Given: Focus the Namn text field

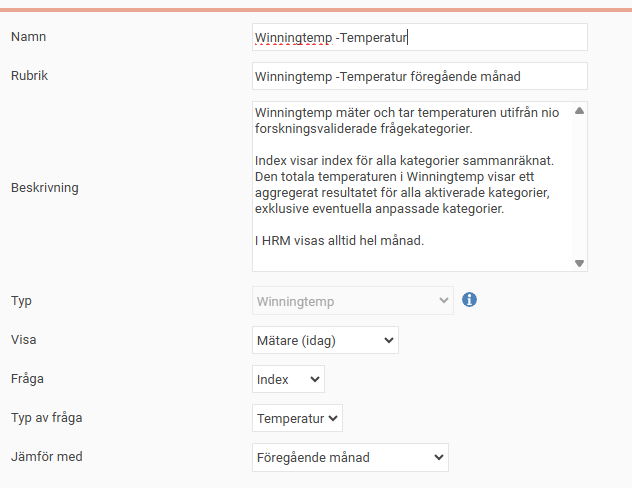Looking at the screenshot, I should 419,37.
